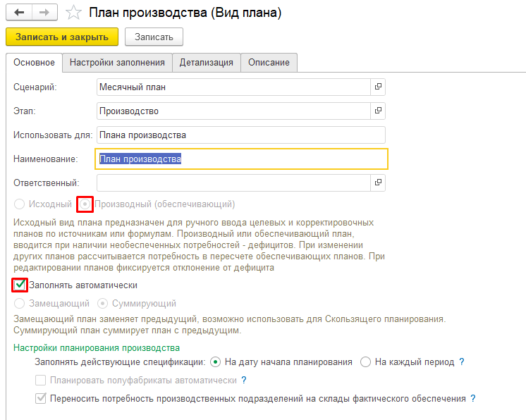Open the Сценарий field selection icon

(x=378, y=87)
